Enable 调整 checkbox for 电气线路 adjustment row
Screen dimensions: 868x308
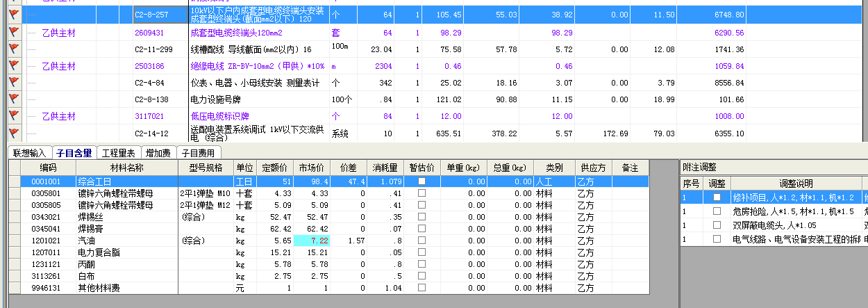(x=717, y=239)
